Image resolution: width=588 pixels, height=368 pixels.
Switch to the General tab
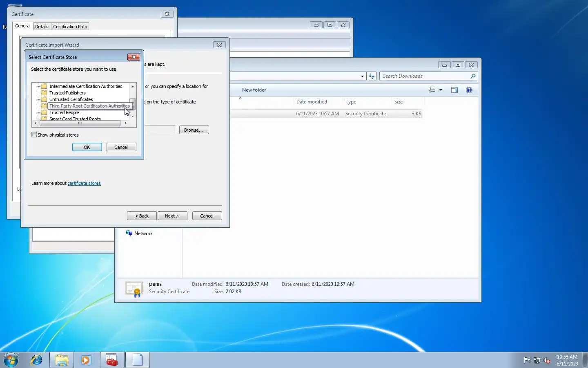23,26
